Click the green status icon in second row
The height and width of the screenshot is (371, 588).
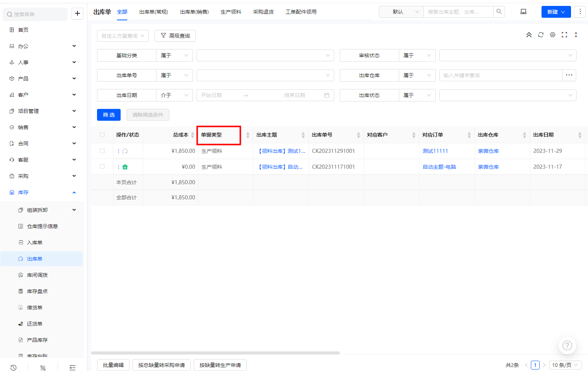125,167
